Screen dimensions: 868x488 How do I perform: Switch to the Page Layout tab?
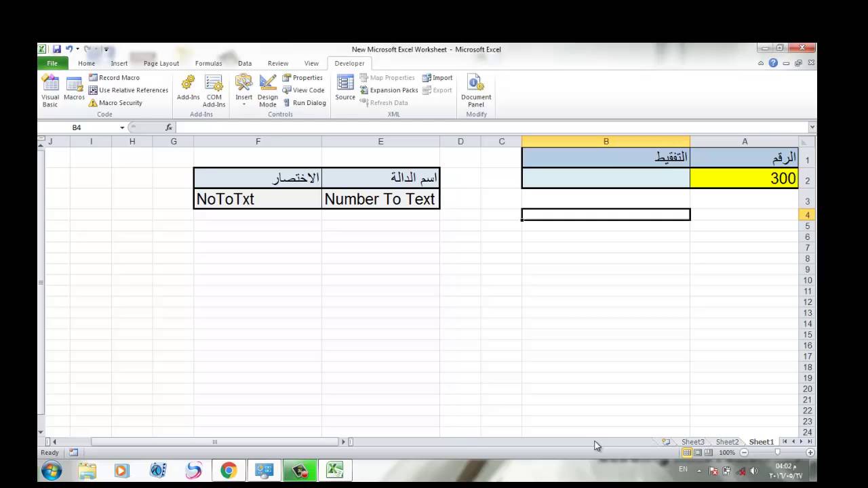pyautogui.click(x=161, y=63)
